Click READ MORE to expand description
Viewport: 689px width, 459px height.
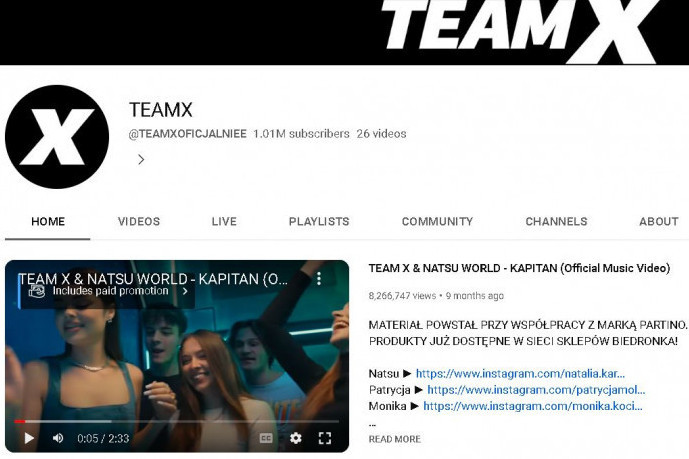click(x=394, y=439)
